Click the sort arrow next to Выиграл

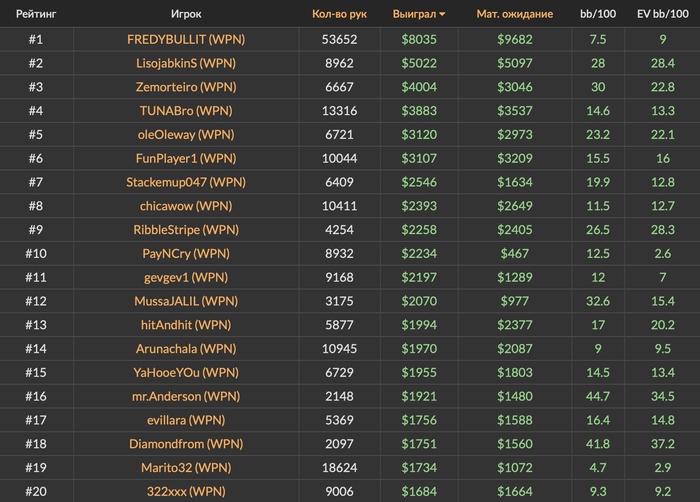442,14
